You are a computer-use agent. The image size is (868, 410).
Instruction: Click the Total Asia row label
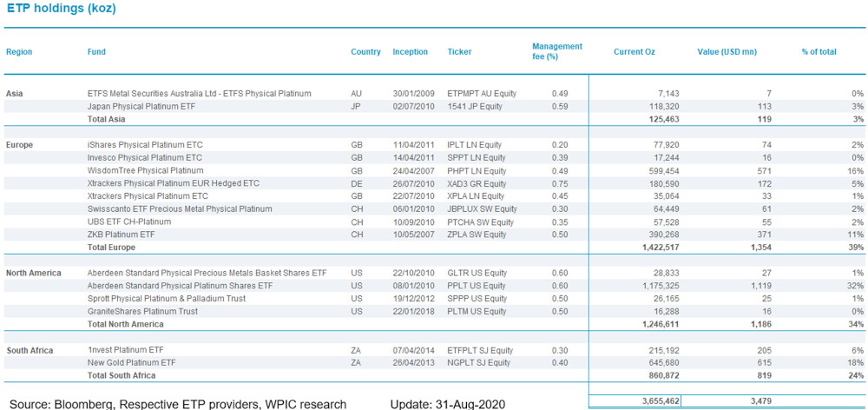(107, 119)
